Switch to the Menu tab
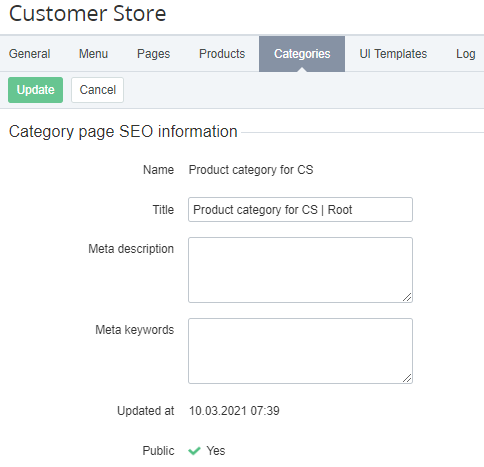484x467 pixels. tap(93, 54)
